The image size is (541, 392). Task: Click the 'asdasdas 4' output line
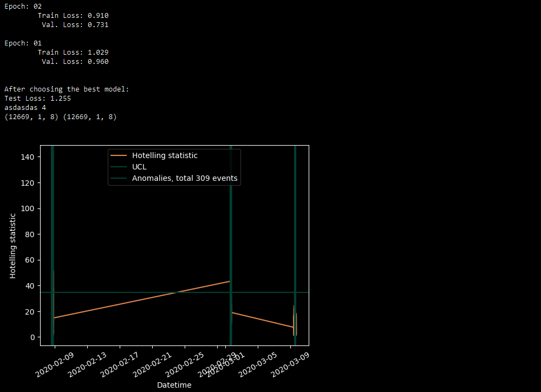click(x=25, y=108)
